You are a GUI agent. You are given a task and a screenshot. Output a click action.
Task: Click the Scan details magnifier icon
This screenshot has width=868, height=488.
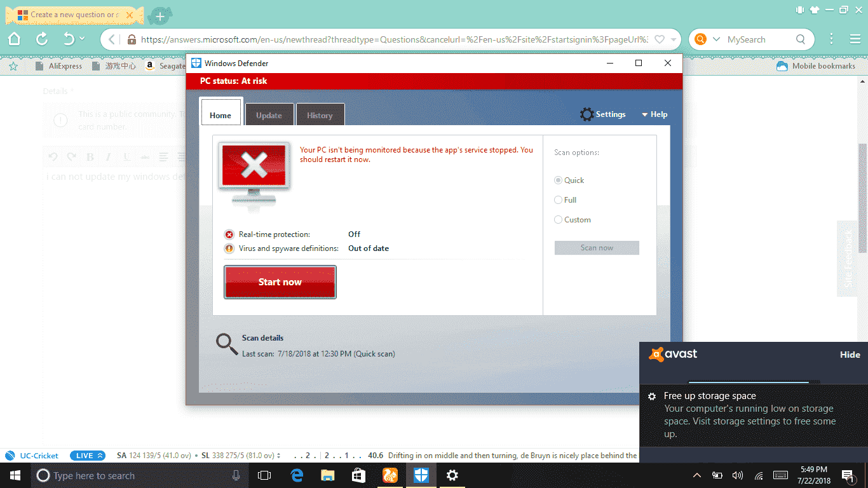227,344
